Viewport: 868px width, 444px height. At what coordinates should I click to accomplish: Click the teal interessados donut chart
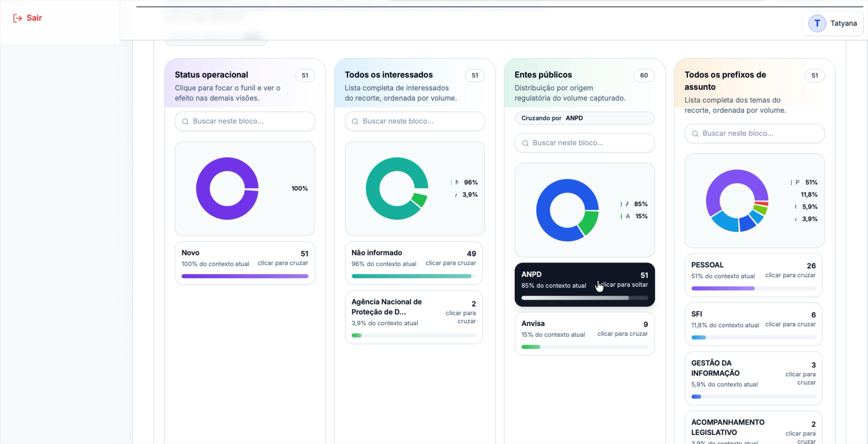click(x=397, y=189)
